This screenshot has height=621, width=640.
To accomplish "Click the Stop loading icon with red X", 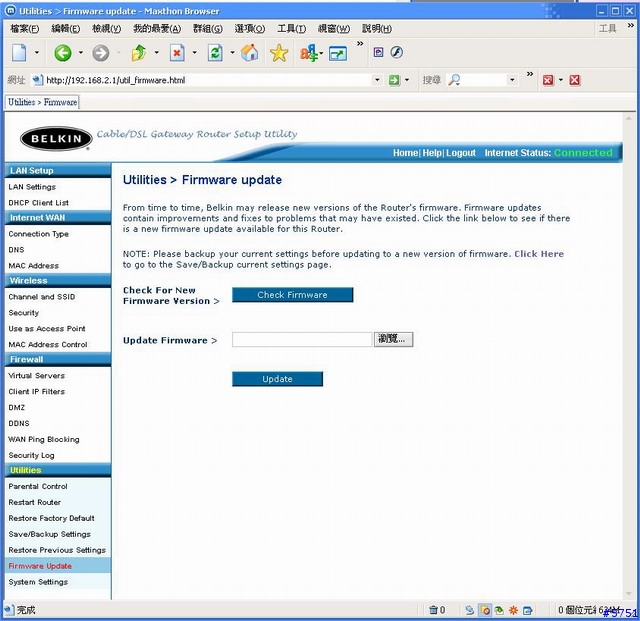I will click(x=177, y=53).
